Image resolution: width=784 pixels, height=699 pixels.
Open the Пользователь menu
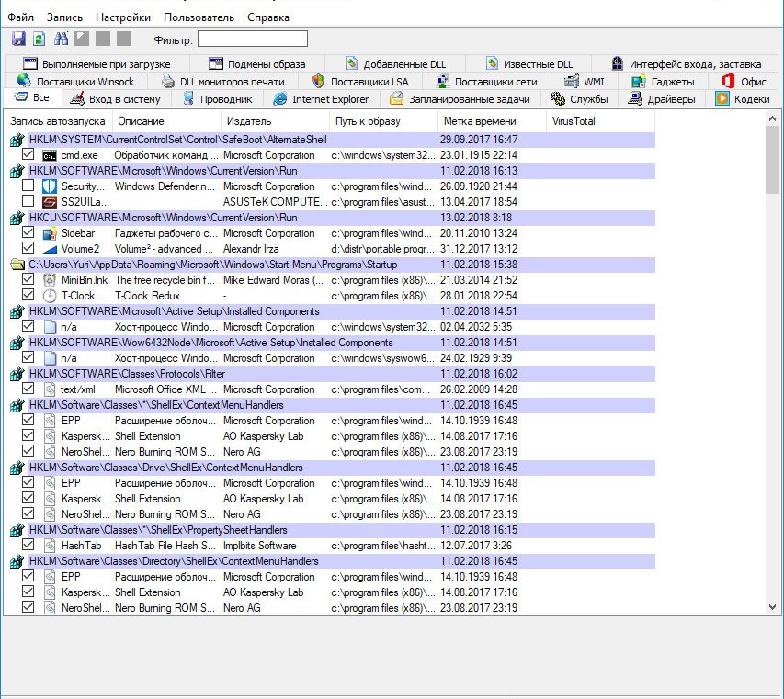click(x=199, y=17)
